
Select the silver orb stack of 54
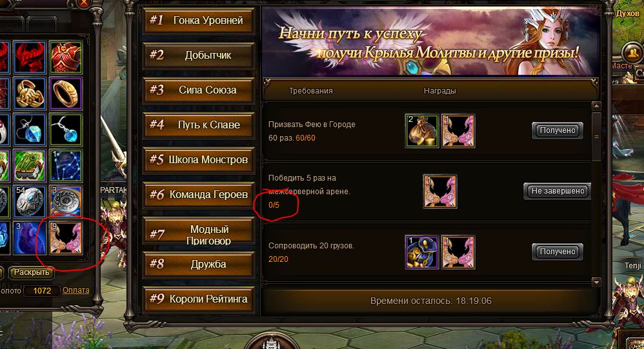coord(30,202)
